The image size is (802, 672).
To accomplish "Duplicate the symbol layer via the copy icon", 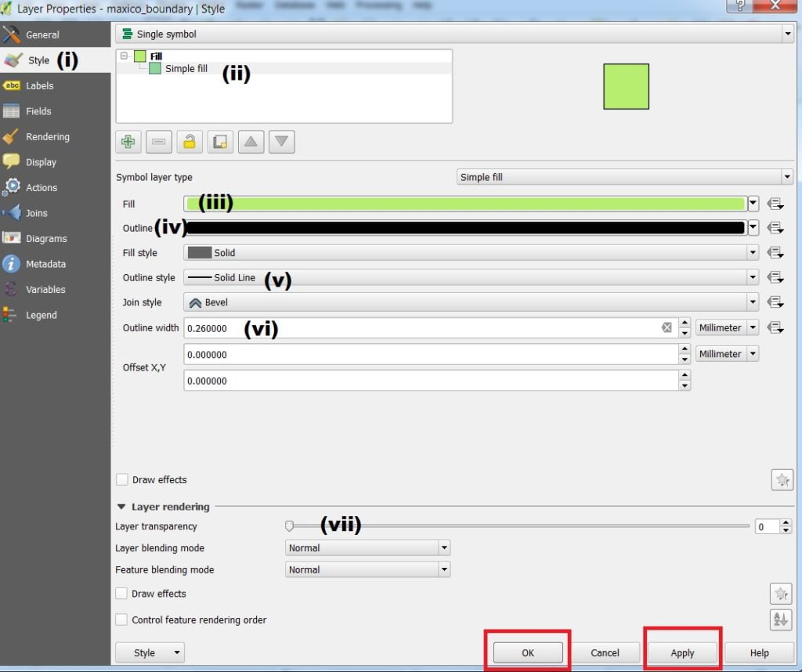I will click(x=219, y=142).
